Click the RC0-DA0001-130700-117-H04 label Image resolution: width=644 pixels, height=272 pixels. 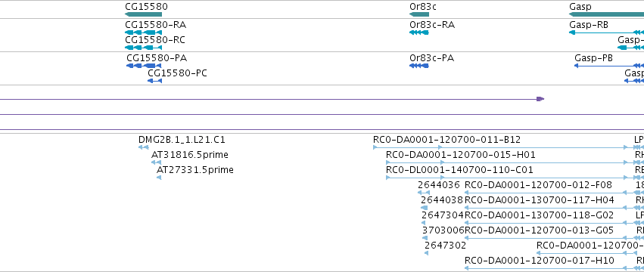coord(540,200)
